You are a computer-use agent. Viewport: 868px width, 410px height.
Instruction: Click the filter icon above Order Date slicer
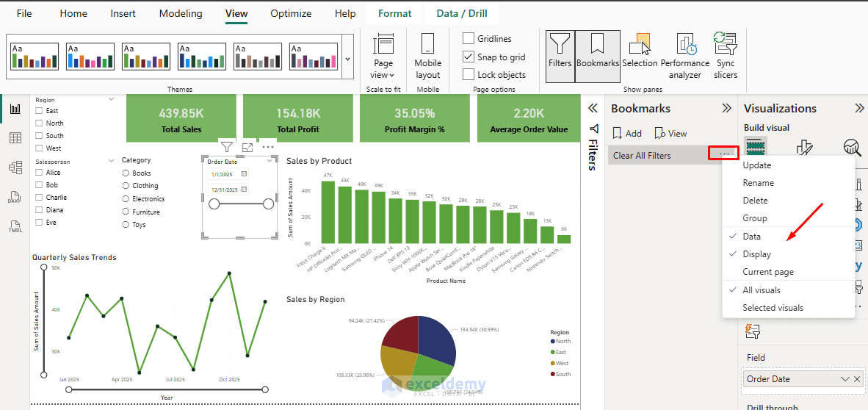click(x=226, y=147)
